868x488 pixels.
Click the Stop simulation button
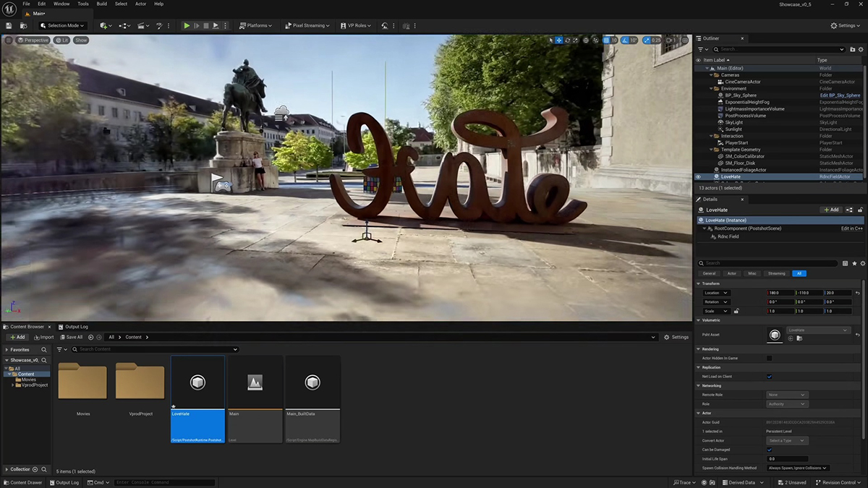point(205,25)
